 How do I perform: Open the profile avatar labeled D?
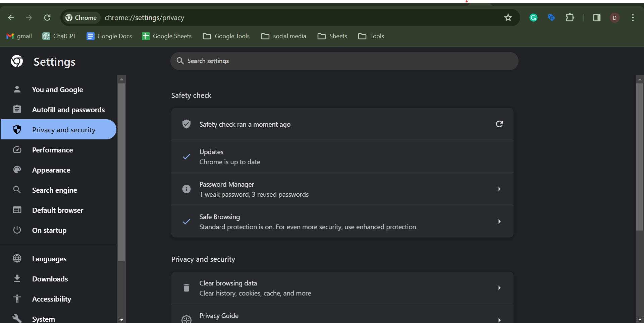coord(614,17)
